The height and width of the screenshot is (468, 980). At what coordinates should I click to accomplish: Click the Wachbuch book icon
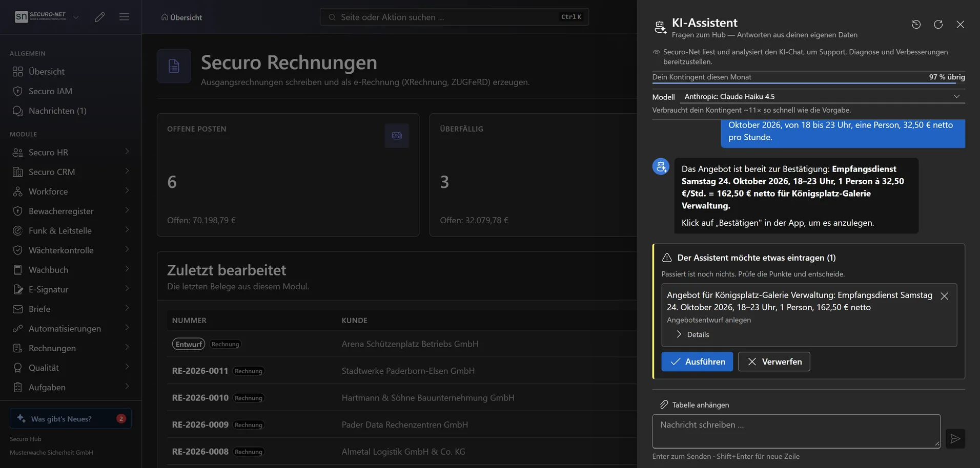pyautogui.click(x=18, y=270)
